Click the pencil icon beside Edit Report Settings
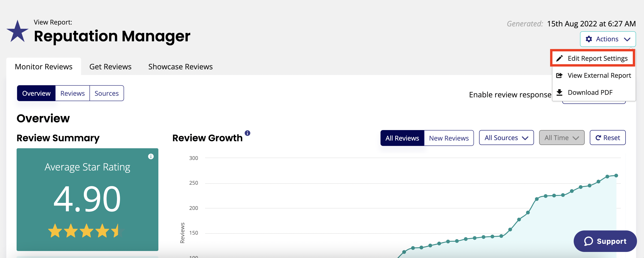Image resolution: width=644 pixels, height=258 pixels. (559, 58)
